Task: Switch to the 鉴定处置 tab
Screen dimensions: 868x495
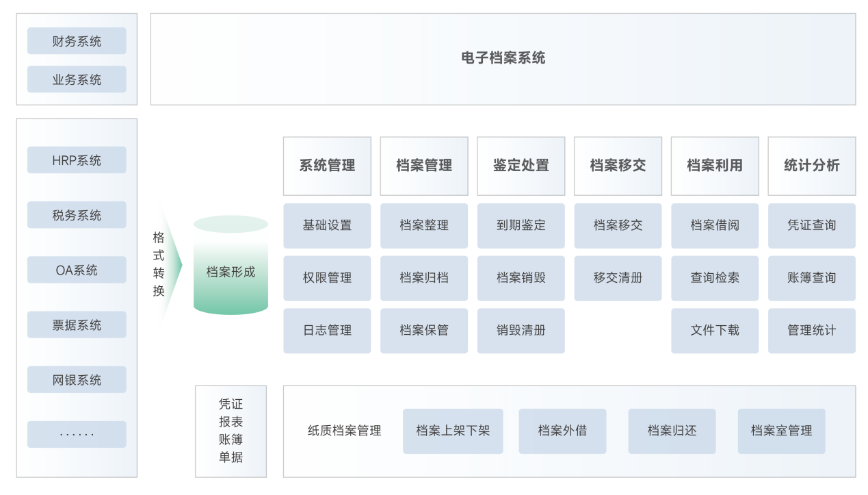Action: [521, 166]
